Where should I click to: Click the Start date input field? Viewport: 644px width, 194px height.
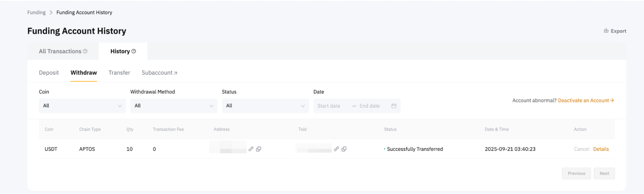point(329,106)
